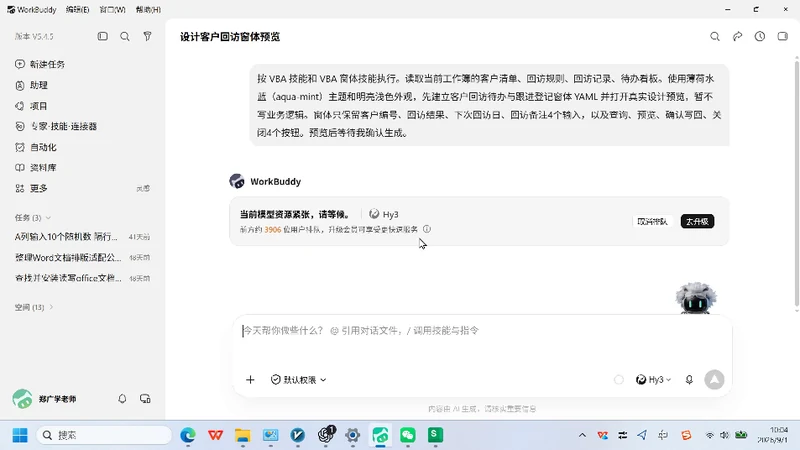Open Settings gear from taskbar
This screenshot has width=800, height=450.
point(353,435)
